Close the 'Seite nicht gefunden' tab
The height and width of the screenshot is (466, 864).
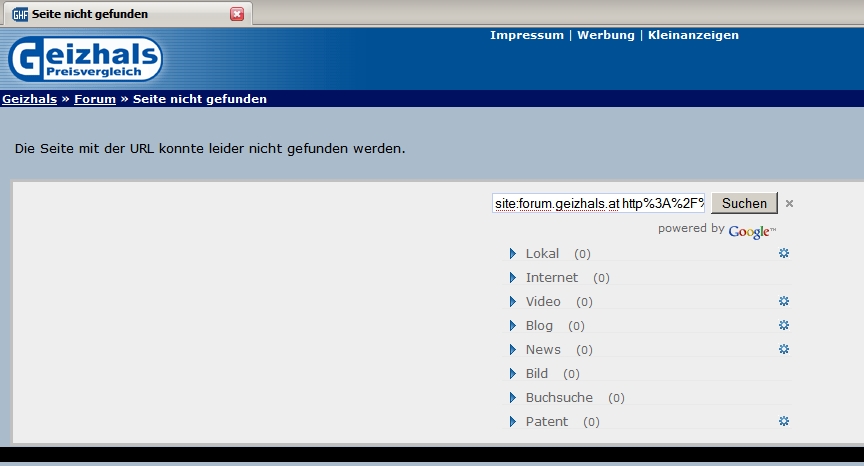pyautogui.click(x=237, y=14)
